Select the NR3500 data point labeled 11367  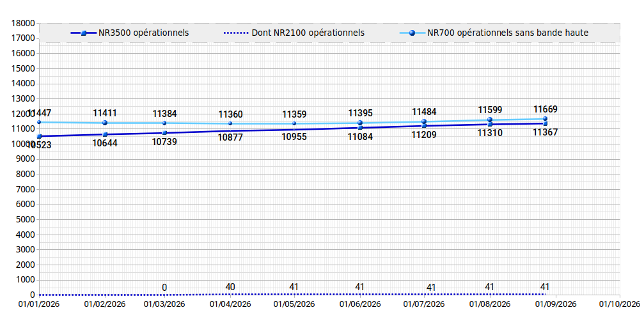[545, 123]
